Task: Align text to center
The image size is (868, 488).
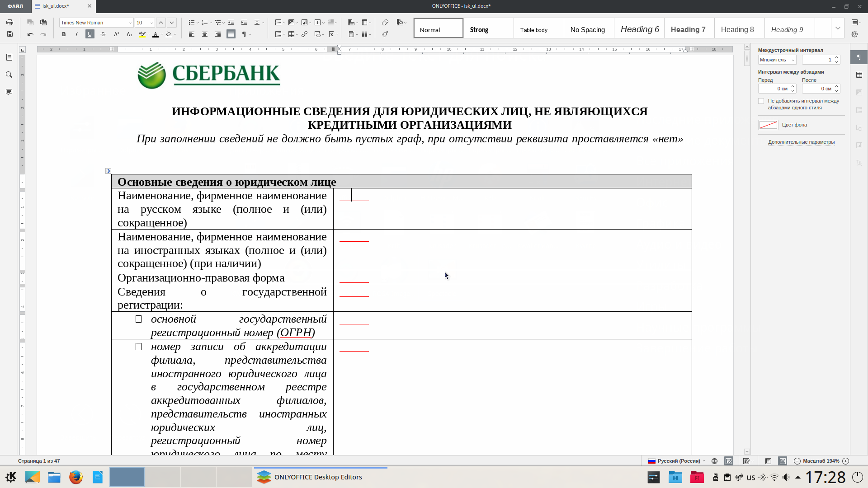Action: click(205, 34)
